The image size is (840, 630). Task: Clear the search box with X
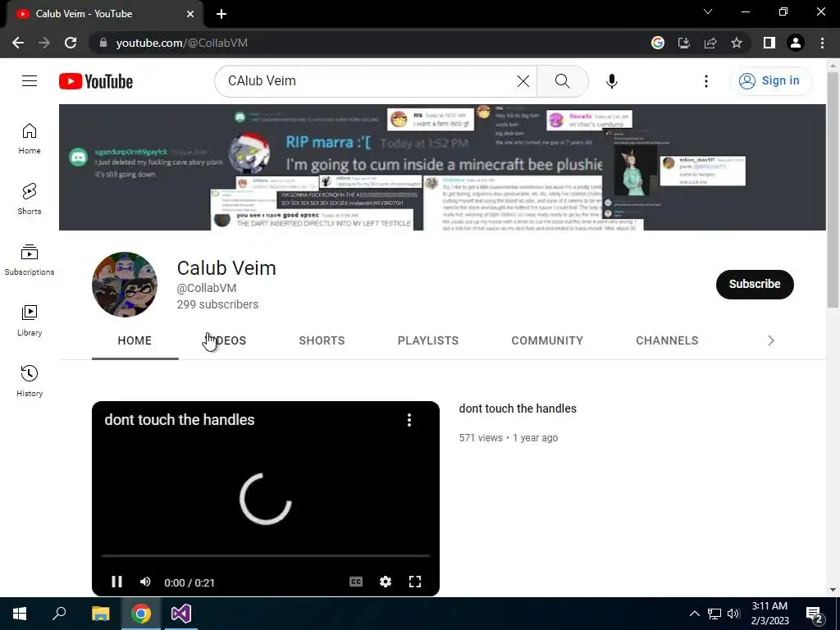point(523,81)
